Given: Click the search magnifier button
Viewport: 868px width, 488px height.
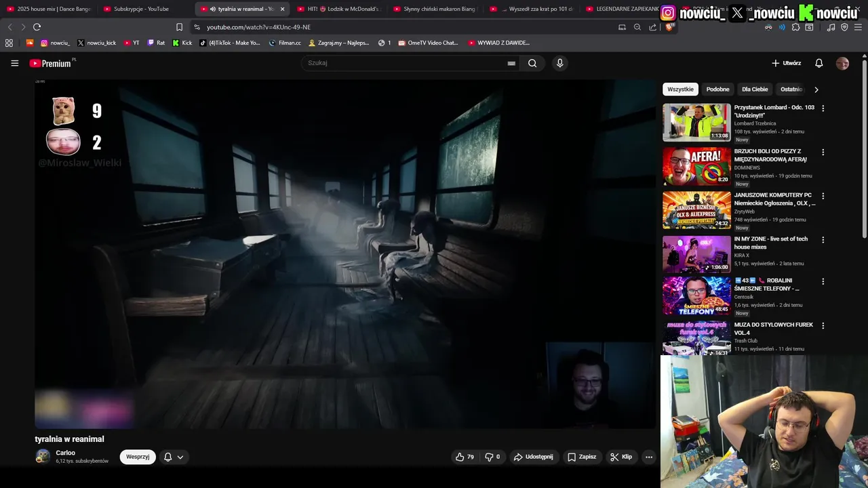Looking at the screenshot, I should [x=532, y=63].
